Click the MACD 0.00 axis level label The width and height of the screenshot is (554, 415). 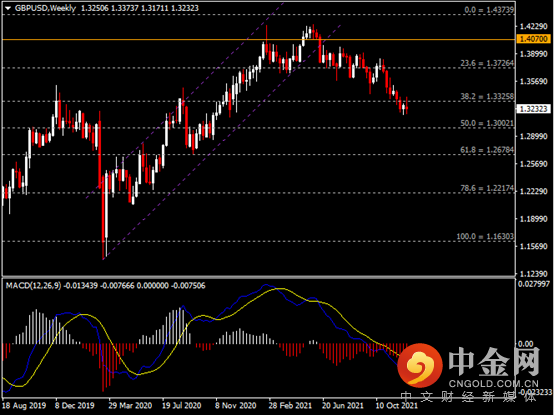click(525, 344)
